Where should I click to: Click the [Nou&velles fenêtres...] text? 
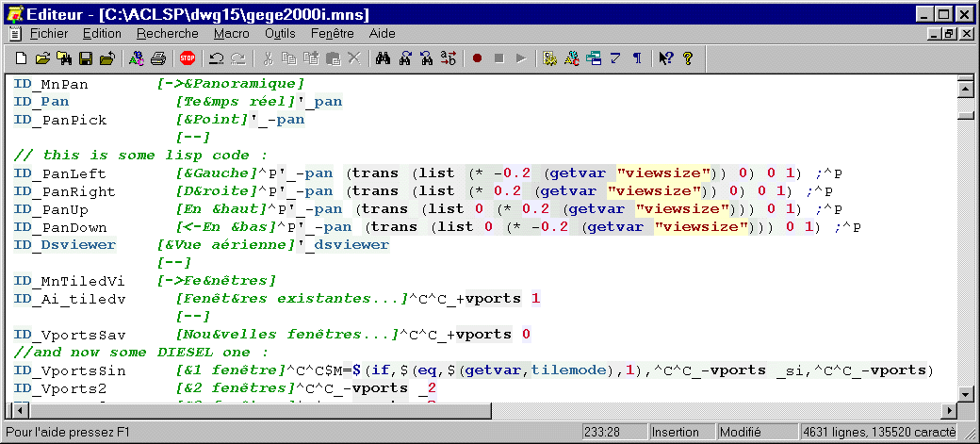coord(287,335)
